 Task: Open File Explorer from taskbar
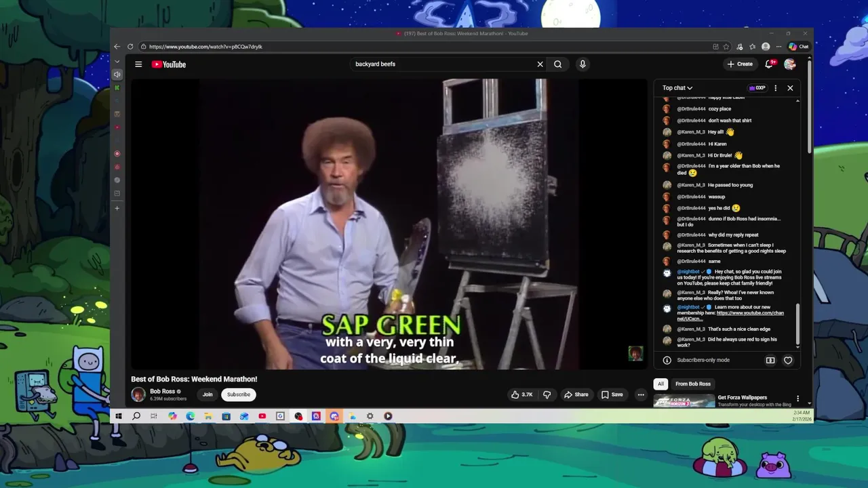coord(208,416)
